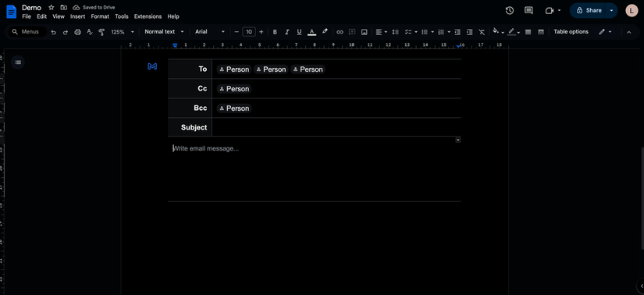
Task: Open version history
Action: (x=509, y=10)
